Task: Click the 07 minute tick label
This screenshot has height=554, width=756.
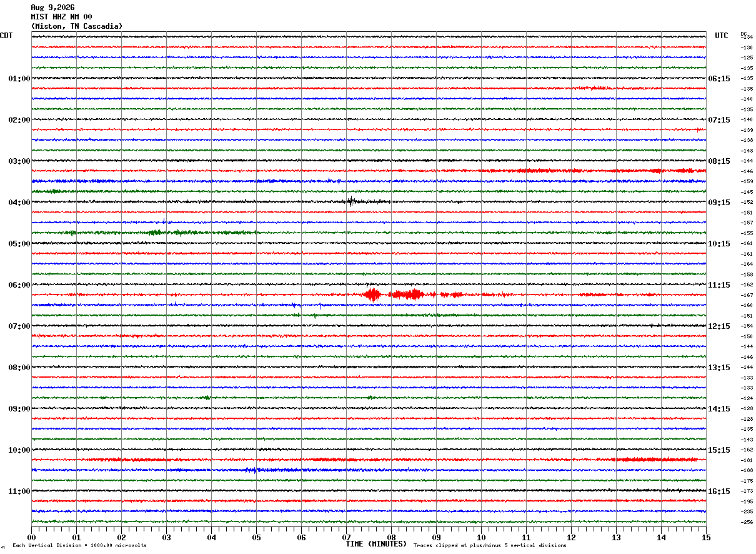Action: pyautogui.click(x=346, y=538)
